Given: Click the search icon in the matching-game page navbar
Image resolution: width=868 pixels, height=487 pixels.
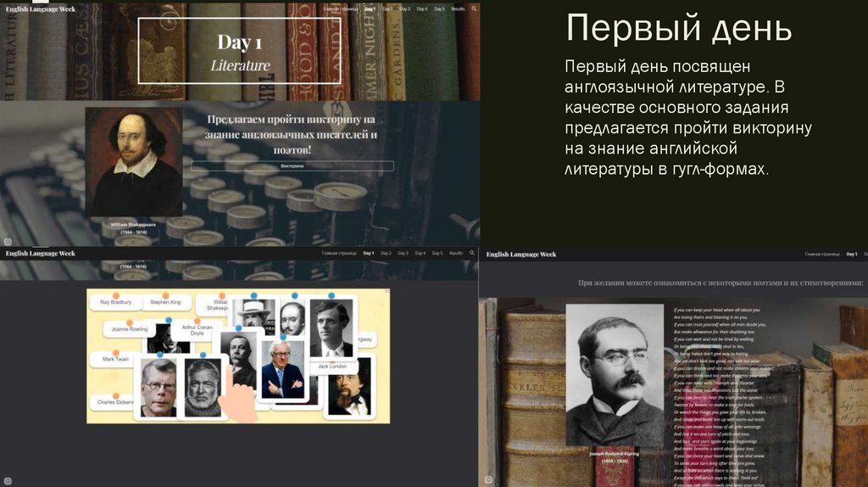Looking at the screenshot, I should point(472,253).
